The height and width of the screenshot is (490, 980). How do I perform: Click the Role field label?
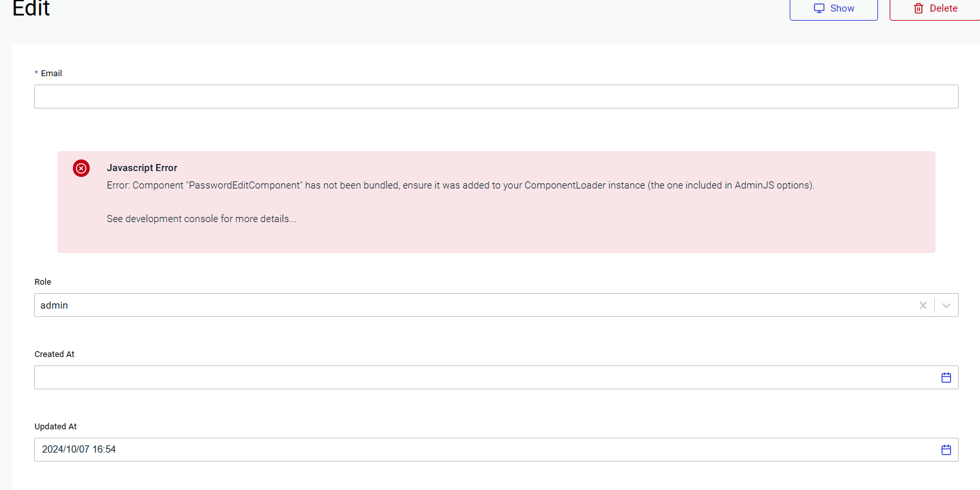point(43,282)
